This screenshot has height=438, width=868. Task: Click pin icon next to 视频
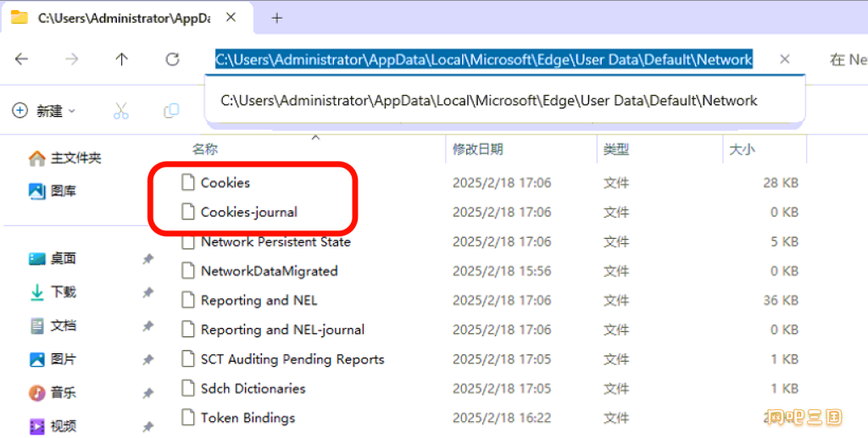pyautogui.click(x=147, y=426)
